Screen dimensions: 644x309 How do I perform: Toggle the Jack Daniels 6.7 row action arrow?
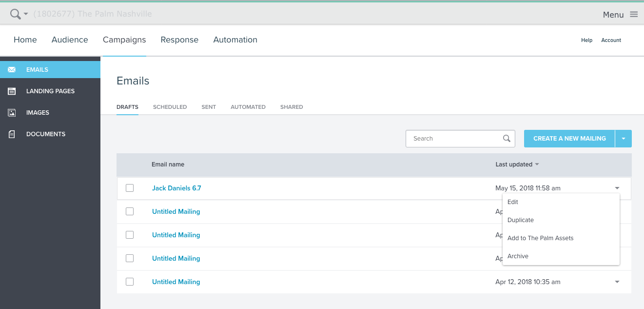click(x=617, y=188)
